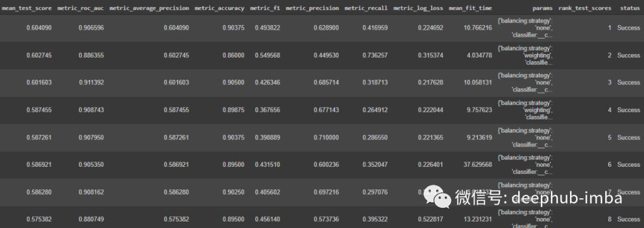Click the status column header
Viewport: 644px width, 228px height.
pyautogui.click(x=630, y=8)
